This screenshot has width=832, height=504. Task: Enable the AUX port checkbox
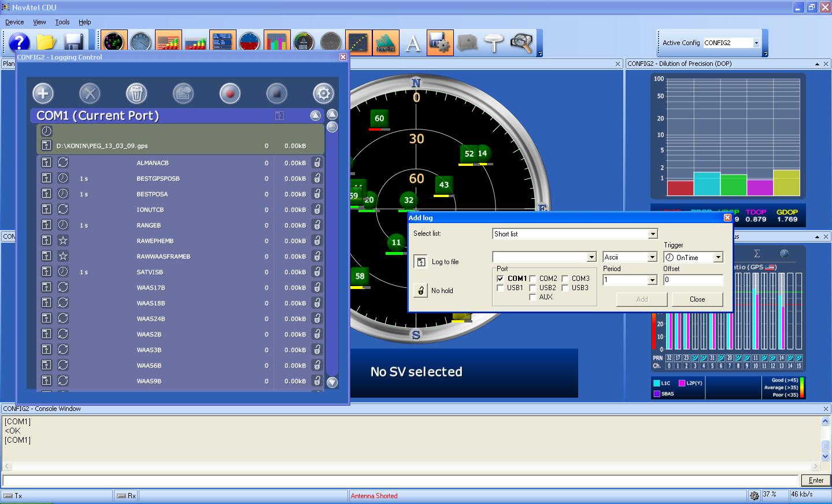533,297
